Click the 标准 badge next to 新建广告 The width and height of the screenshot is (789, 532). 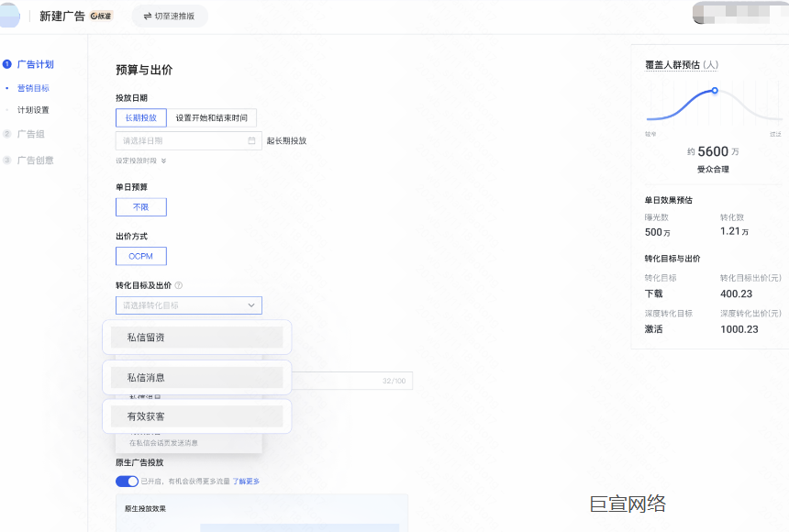[x=102, y=17]
